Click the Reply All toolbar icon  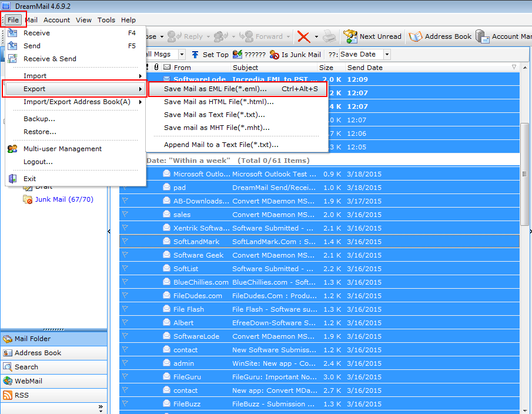tap(221, 36)
